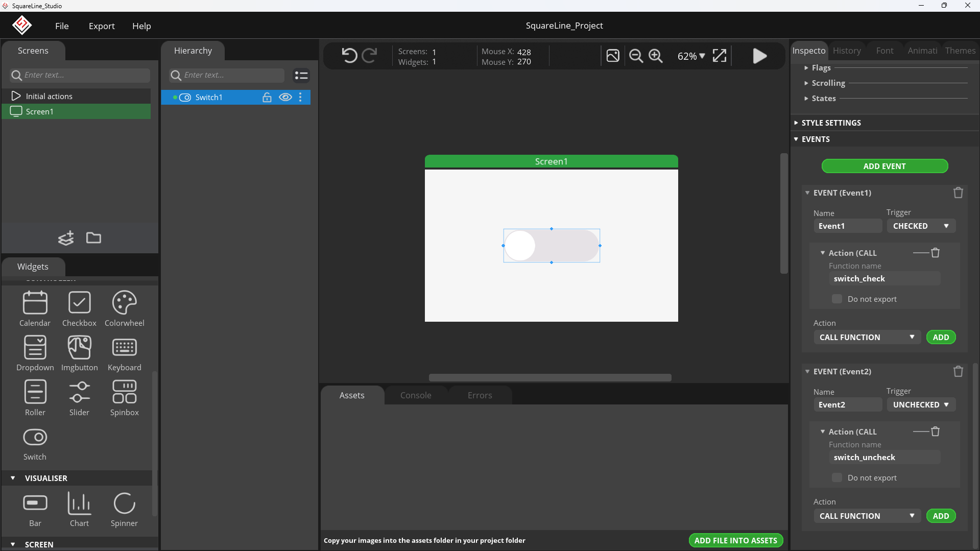Viewport: 980px width, 551px height.
Task: Switch to the History tab
Action: pos(847,50)
